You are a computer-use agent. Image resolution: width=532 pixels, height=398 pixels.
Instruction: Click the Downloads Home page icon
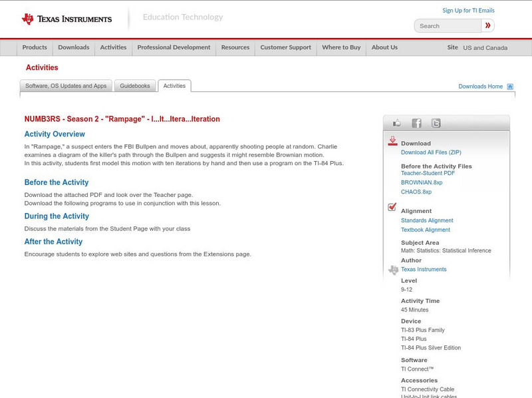click(x=510, y=86)
